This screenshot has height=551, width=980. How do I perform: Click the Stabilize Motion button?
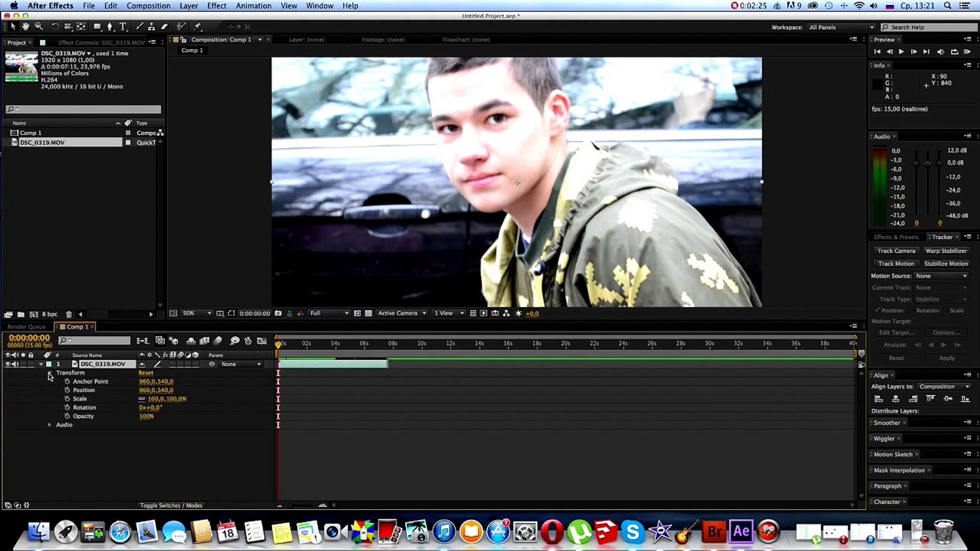(946, 264)
